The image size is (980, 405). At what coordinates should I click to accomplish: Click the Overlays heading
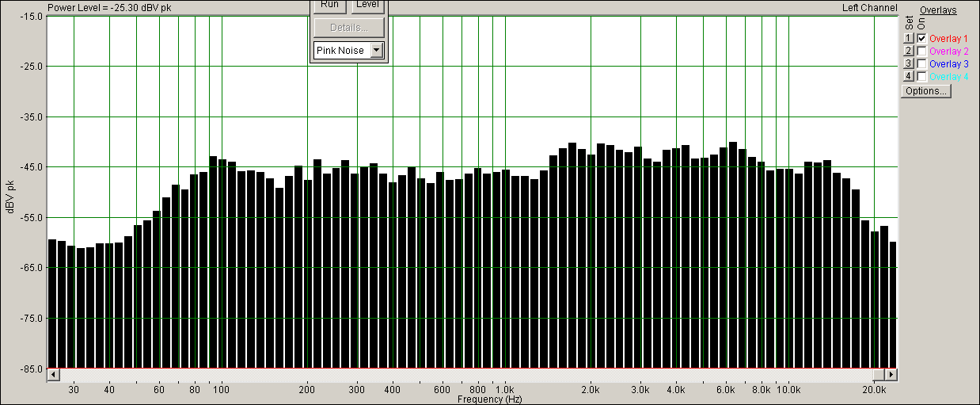tap(938, 10)
